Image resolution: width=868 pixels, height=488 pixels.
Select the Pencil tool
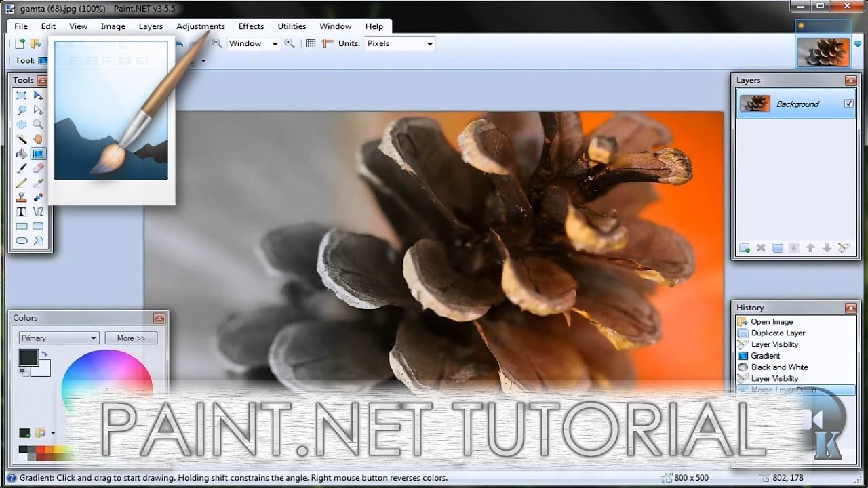coord(21,182)
